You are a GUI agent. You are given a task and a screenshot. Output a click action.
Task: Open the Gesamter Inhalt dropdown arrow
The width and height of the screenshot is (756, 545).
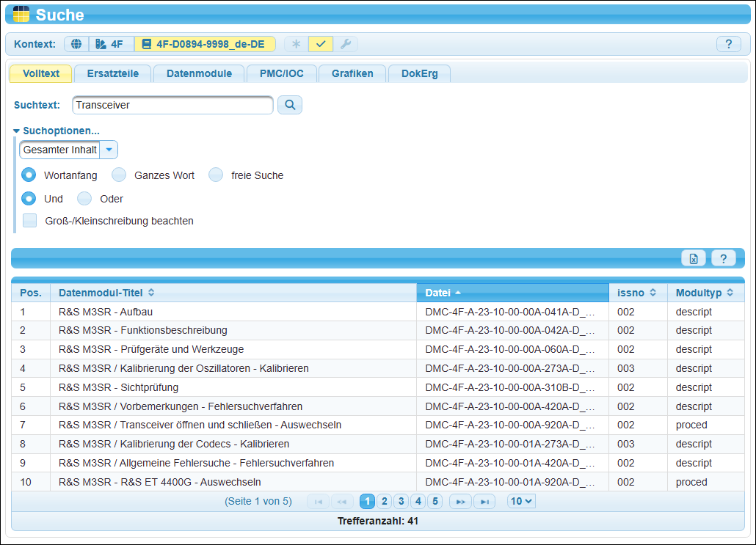pos(109,150)
